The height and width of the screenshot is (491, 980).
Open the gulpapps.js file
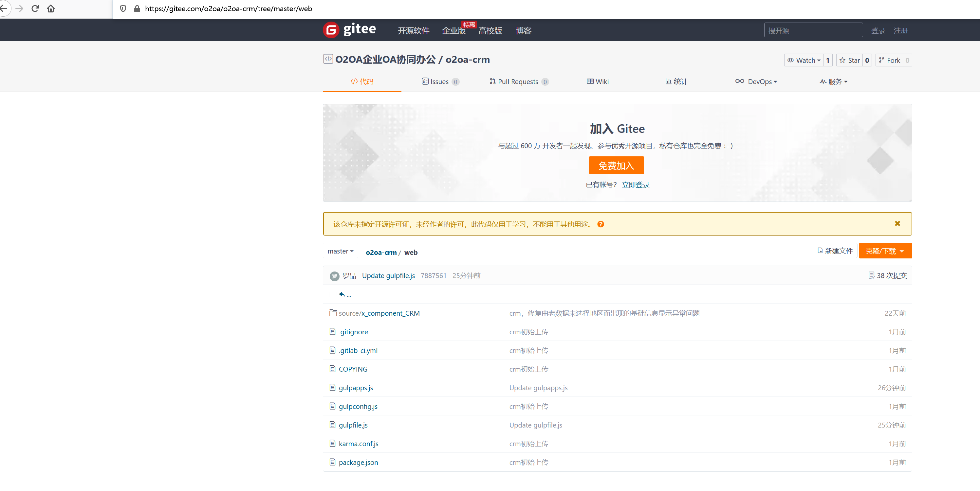click(x=356, y=388)
